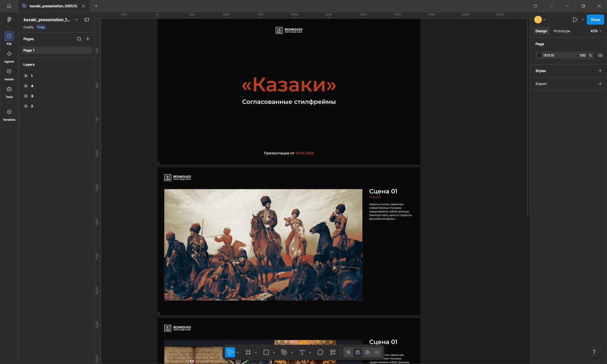Click the user avatar circle
This screenshot has width=607, height=364.
click(x=538, y=20)
